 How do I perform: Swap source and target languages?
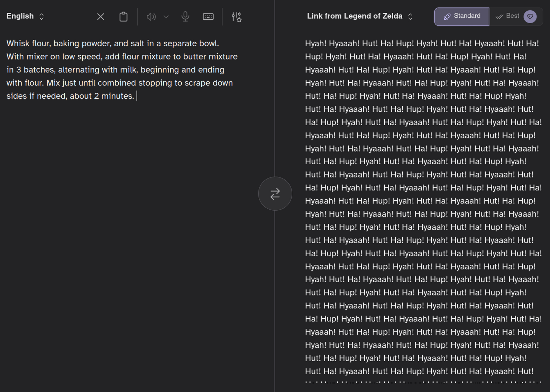point(275,194)
